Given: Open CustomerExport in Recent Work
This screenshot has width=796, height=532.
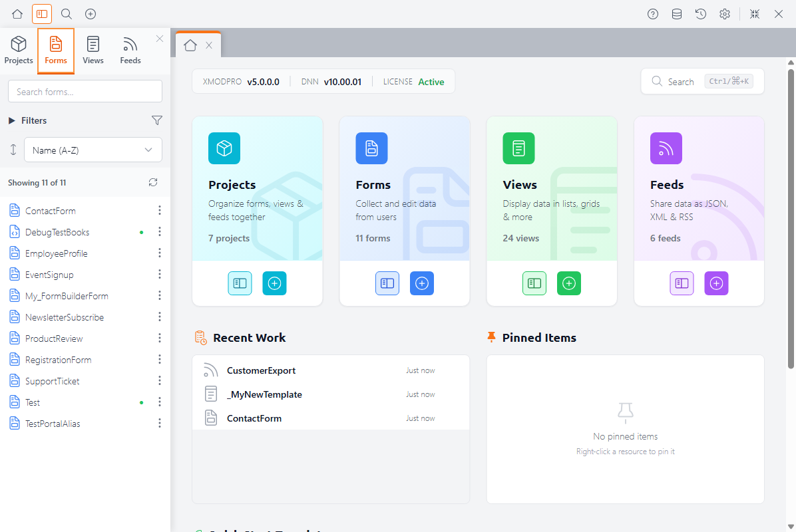Looking at the screenshot, I should point(331,370).
